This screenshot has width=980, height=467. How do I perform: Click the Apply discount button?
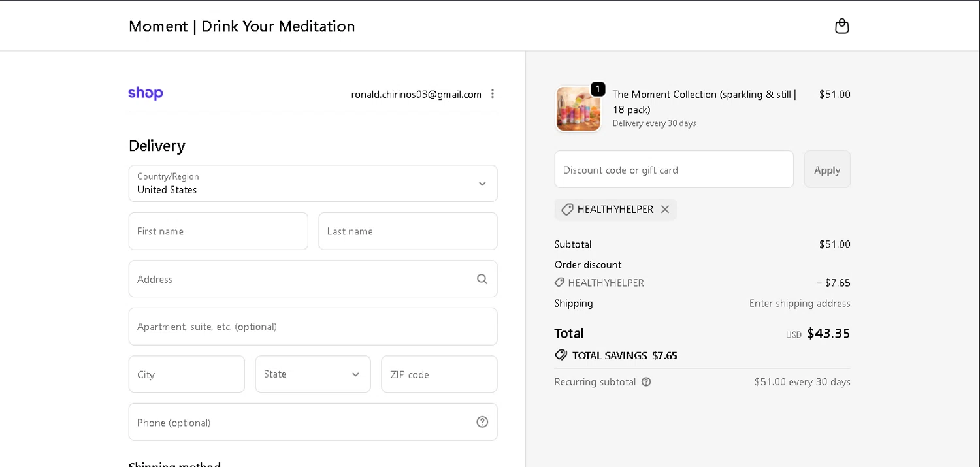[x=827, y=170]
